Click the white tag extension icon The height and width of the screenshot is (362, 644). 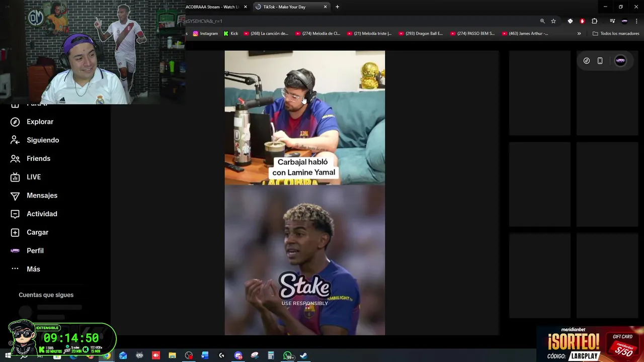tap(570, 21)
